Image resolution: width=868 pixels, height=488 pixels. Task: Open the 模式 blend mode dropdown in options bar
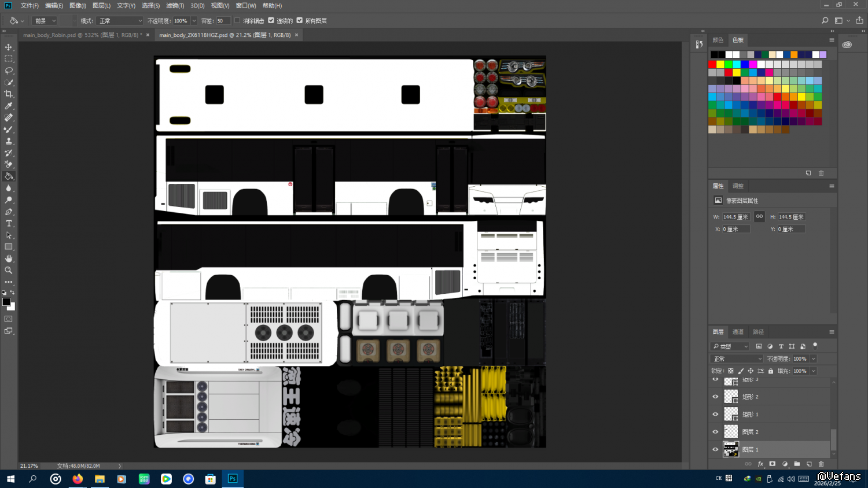point(120,21)
